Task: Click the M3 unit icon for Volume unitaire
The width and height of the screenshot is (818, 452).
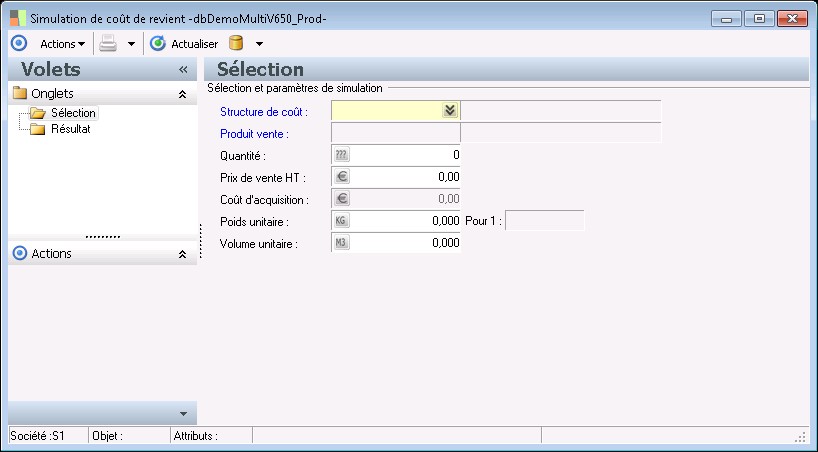Action: (x=341, y=242)
